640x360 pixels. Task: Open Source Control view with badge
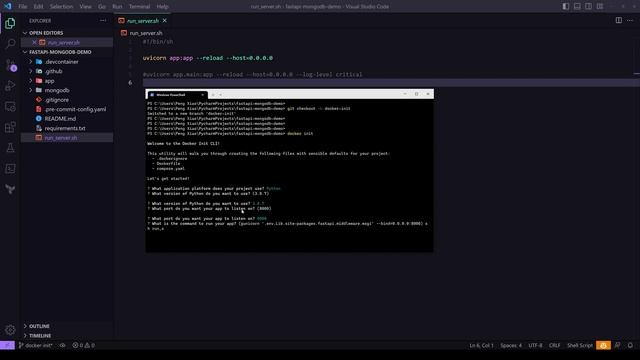tap(11, 65)
